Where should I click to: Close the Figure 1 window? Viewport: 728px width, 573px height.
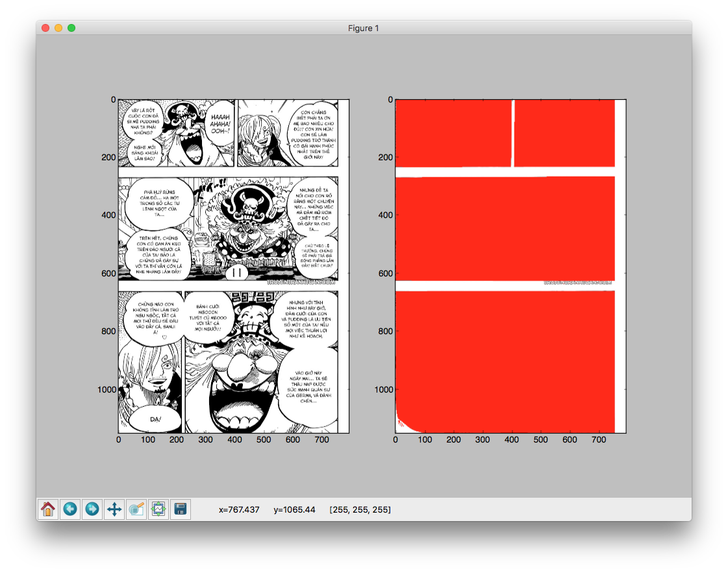coord(45,28)
